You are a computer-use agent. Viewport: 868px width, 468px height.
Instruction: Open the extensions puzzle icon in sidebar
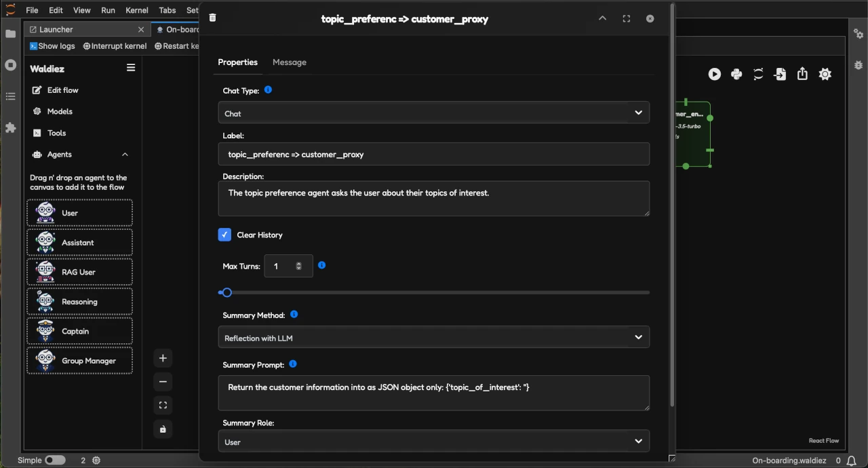click(x=10, y=128)
